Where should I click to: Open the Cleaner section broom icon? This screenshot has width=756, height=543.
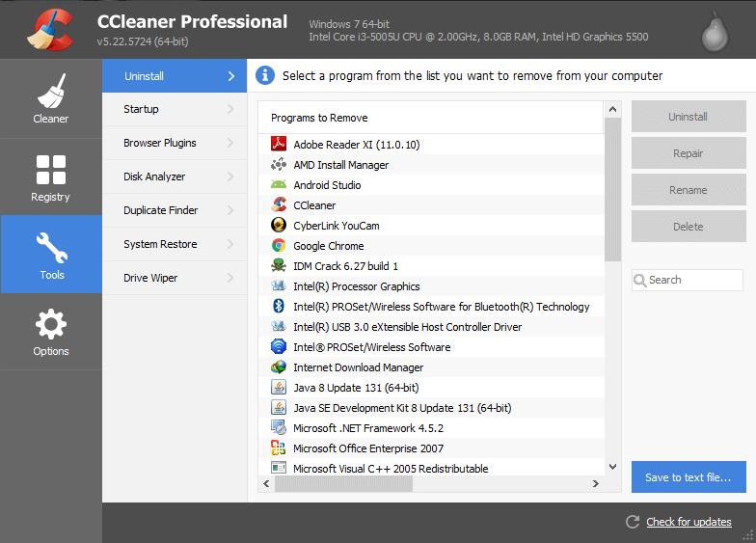pos(51,91)
